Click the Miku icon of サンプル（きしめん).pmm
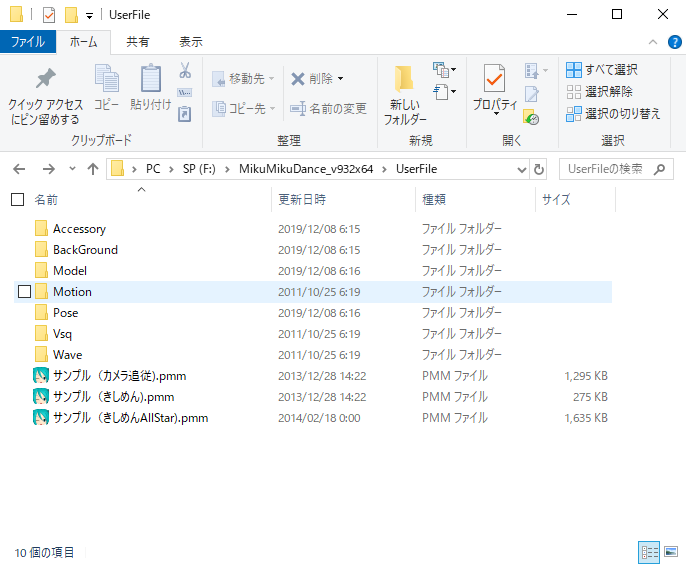This screenshot has width=687, height=565. (41, 397)
